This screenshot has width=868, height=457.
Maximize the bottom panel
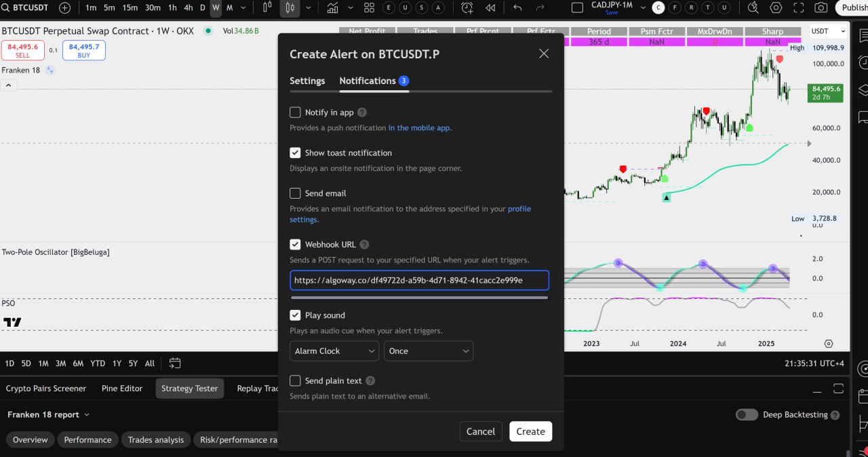tap(840, 389)
